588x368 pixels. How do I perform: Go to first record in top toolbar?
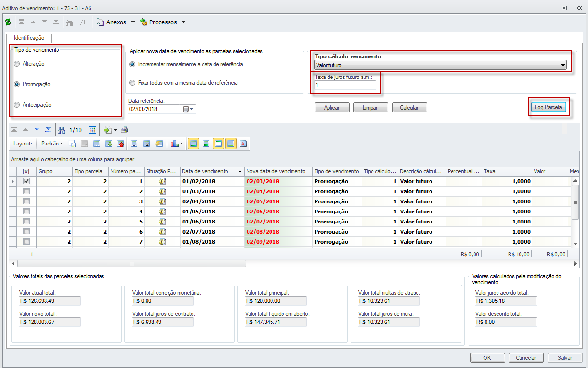point(22,22)
